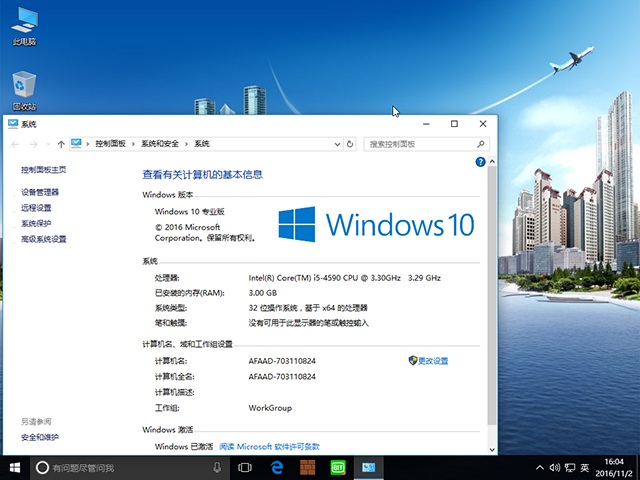Click the window's vertical scrollbar
Viewport: 640px width, 480px height.
[x=488, y=300]
